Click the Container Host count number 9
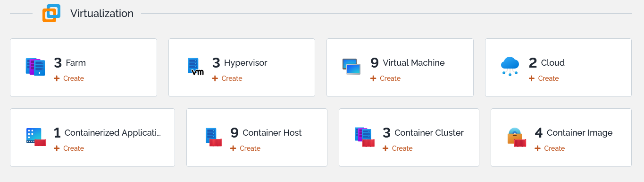The image size is (644, 182). click(234, 133)
